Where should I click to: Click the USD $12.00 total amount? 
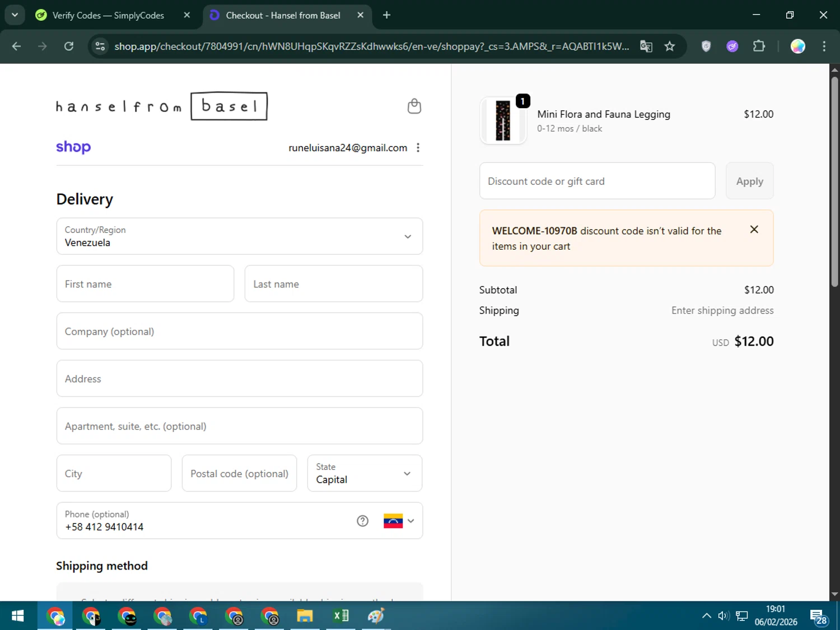coord(743,341)
